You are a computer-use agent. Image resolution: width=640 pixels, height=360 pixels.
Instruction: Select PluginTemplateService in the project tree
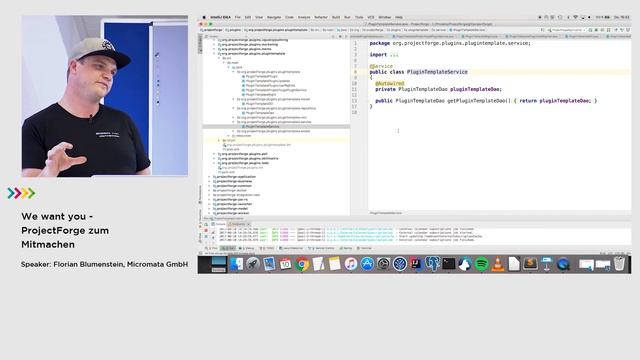click(x=262, y=127)
